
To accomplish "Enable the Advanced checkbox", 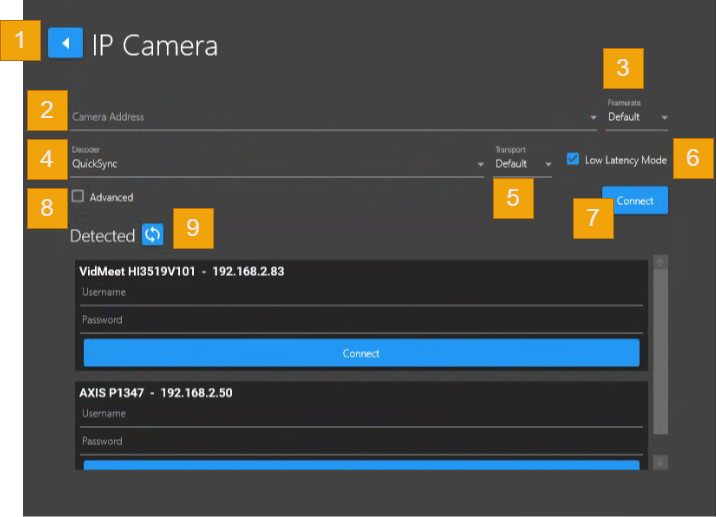I will [78, 197].
